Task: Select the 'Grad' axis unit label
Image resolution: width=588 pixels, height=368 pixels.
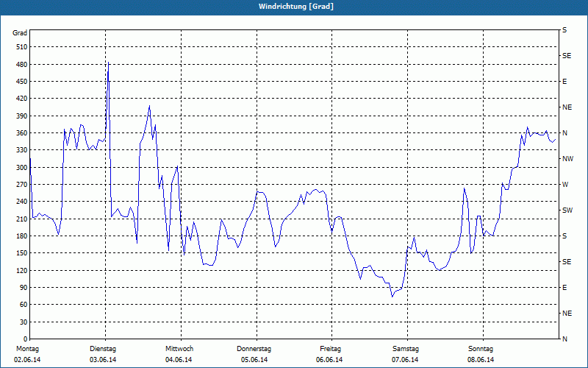Action: (x=20, y=33)
